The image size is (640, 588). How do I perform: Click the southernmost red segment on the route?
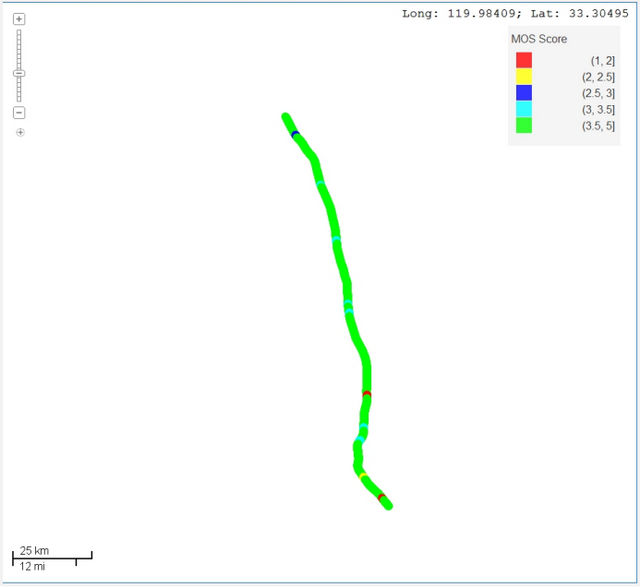381,496
